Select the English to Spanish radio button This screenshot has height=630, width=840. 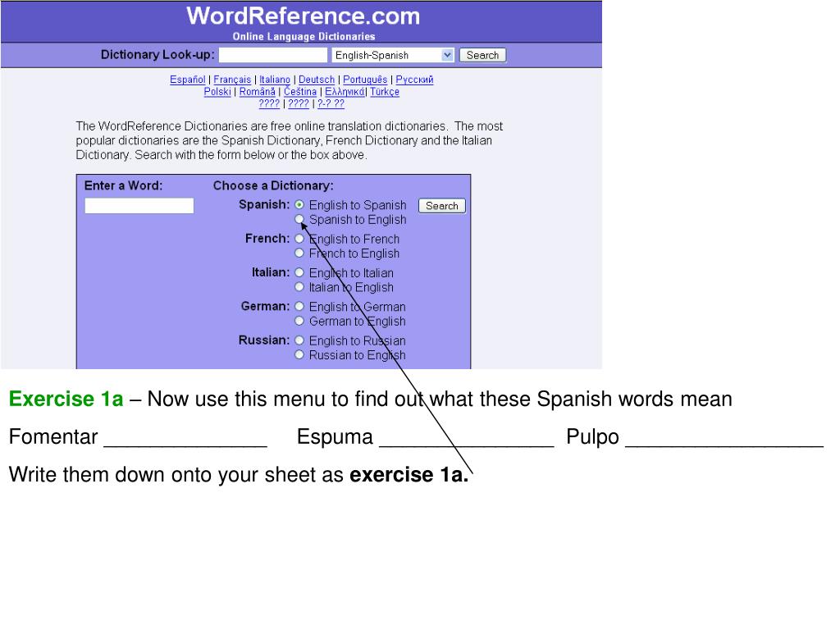299,204
